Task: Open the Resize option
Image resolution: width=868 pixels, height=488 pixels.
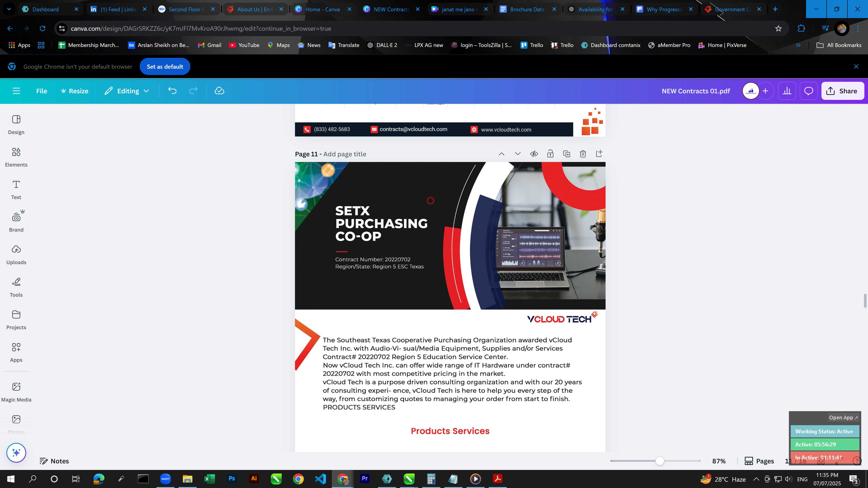Action: tap(74, 91)
